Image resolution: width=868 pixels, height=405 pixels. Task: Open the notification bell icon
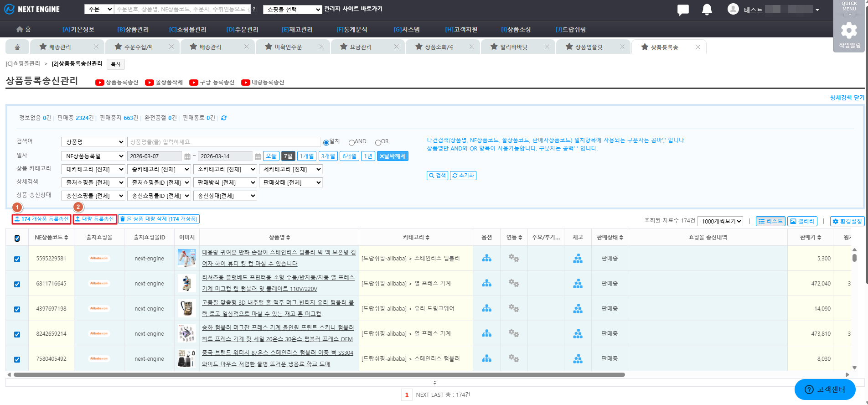point(707,10)
